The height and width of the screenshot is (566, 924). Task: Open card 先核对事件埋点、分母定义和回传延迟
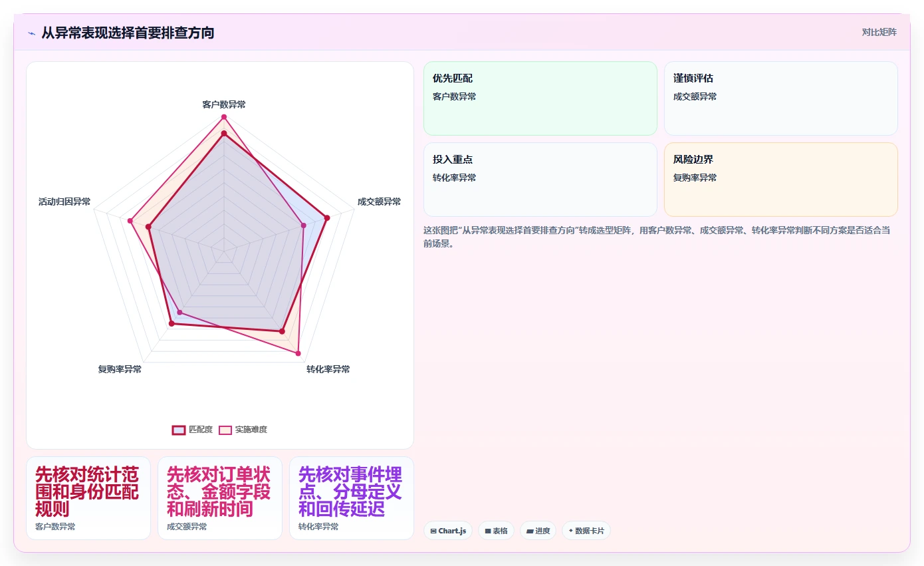[x=352, y=498]
